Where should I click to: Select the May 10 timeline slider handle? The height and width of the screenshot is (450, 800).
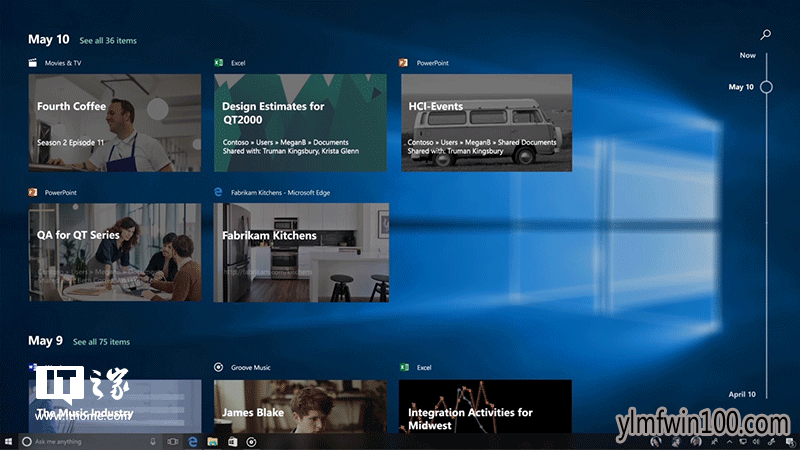[x=766, y=87]
